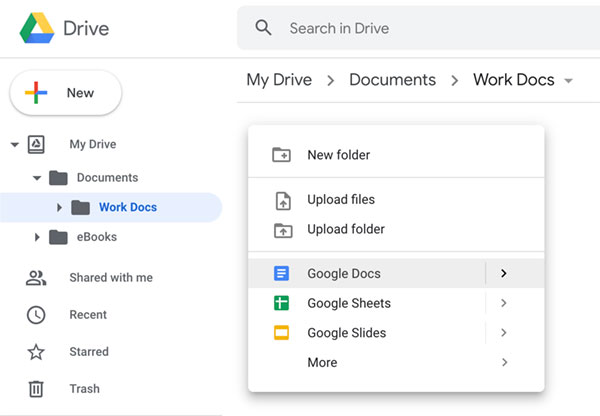Click the Trash bin icon
This screenshot has width=600, height=416.
36,389
